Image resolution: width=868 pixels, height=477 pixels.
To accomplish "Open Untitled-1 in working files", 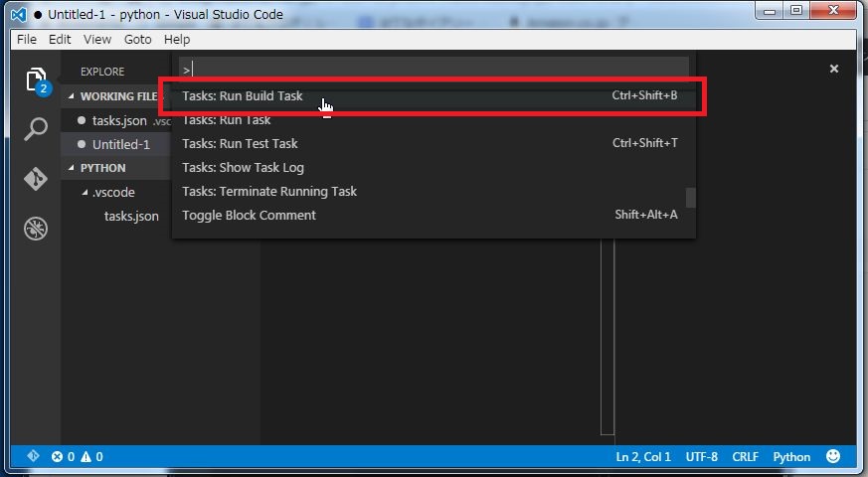I will click(x=120, y=144).
